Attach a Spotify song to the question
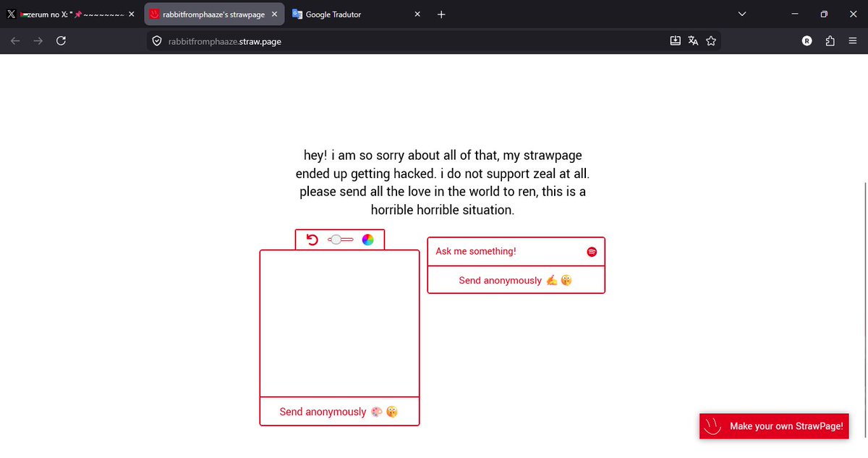Screen dimensions: 868x458 click(592, 252)
